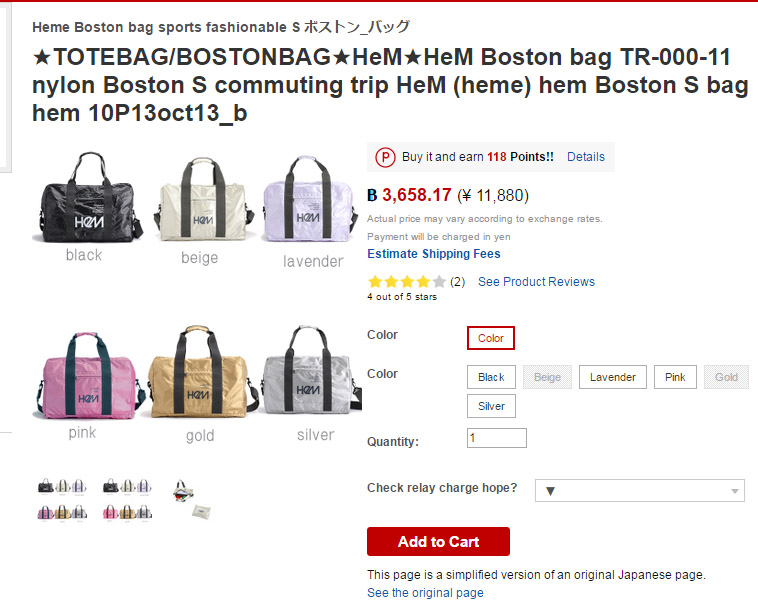The height and width of the screenshot is (605, 758).
Task: Select the black bag product image
Action: [84, 200]
